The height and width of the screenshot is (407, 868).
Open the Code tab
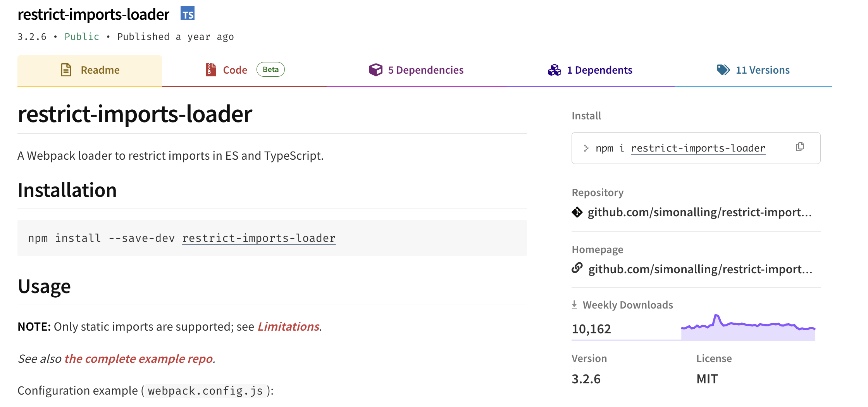click(x=235, y=70)
